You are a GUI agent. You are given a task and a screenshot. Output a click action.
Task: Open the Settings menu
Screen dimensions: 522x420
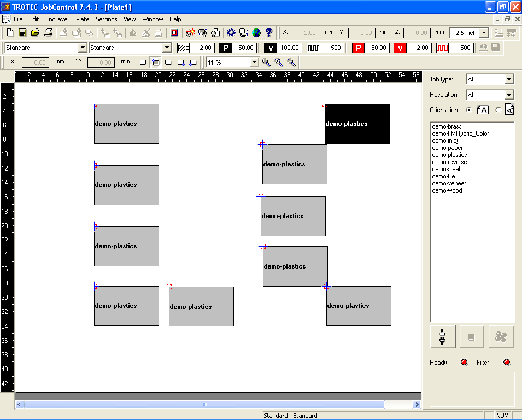point(107,19)
